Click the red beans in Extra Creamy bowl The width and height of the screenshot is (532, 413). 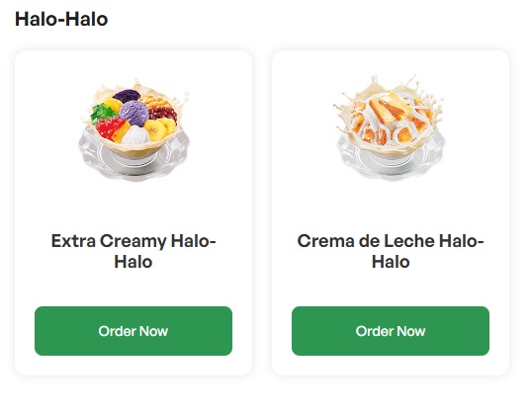coord(163,114)
